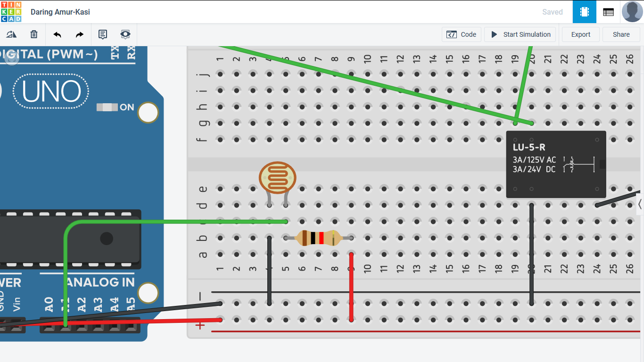Select black jumper wire at breadboard column 4
The height and width of the screenshot is (362, 644).
point(269,271)
